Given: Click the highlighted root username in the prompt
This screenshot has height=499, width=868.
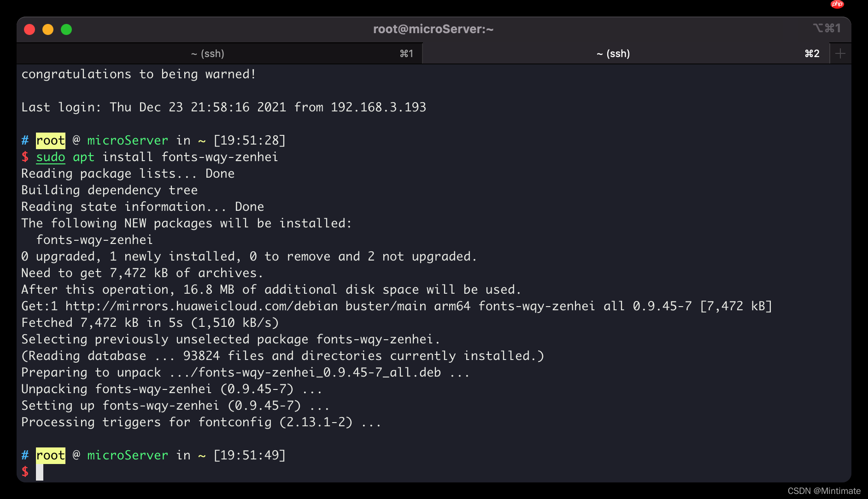Looking at the screenshot, I should (x=50, y=140).
